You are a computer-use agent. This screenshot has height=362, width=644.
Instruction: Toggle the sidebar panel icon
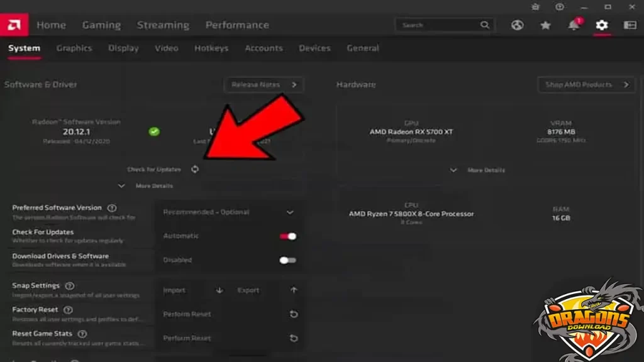[x=630, y=25]
